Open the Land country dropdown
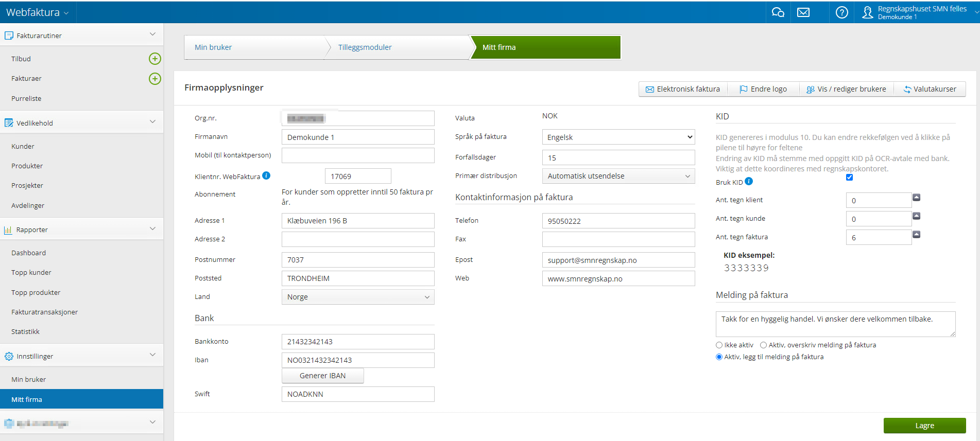This screenshot has width=980, height=441. pyautogui.click(x=358, y=297)
